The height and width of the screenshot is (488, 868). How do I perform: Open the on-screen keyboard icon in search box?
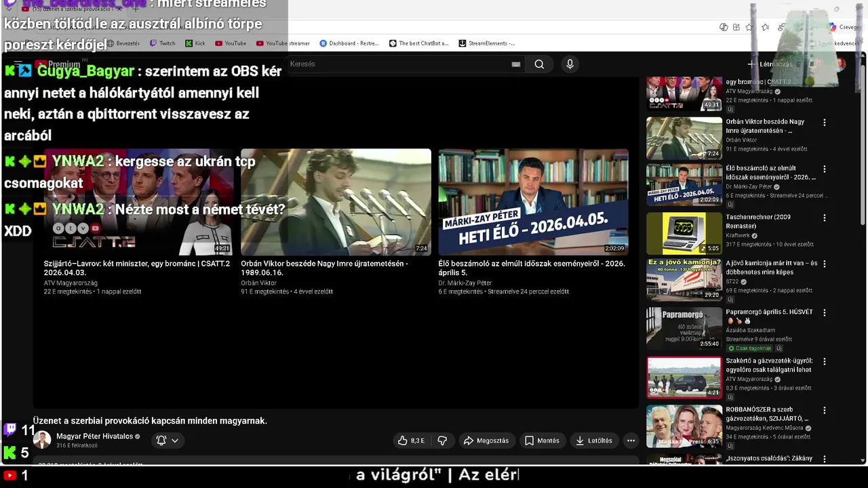(516, 64)
